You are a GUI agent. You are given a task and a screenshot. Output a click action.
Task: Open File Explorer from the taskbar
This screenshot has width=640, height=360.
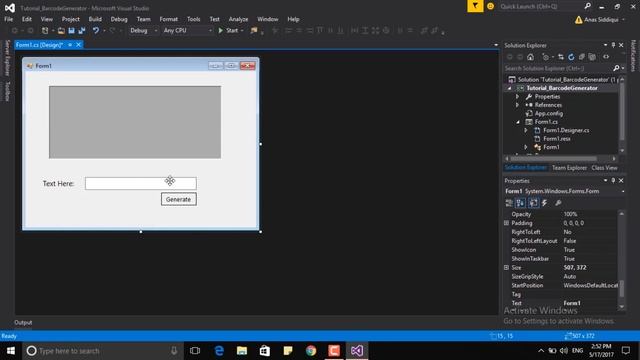coord(242,351)
